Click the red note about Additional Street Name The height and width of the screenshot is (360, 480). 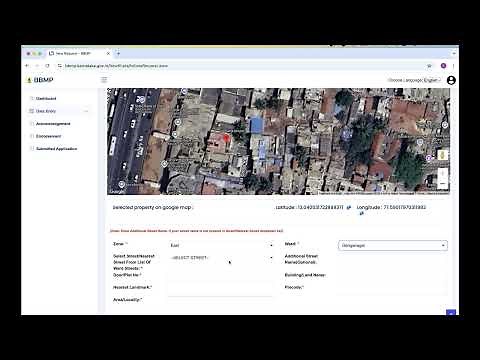click(x=197, y=231)
